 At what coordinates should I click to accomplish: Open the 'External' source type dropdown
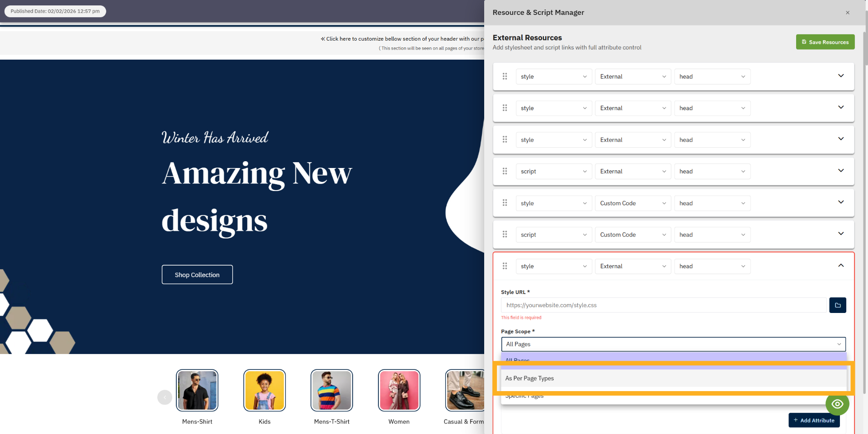point(632,266)
